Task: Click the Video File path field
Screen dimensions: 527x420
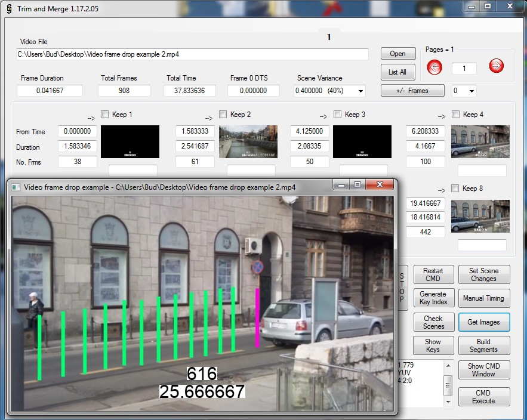Action: point(192,54)
